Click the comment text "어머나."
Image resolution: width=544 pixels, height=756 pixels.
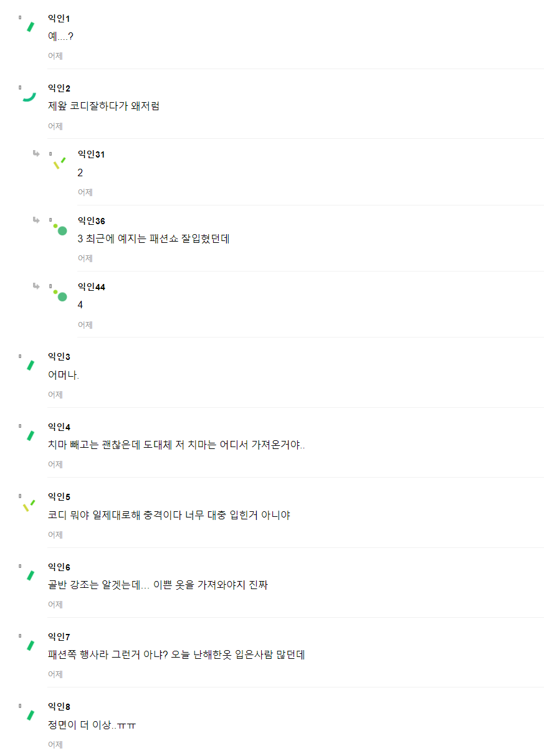[x=64, y=376]
